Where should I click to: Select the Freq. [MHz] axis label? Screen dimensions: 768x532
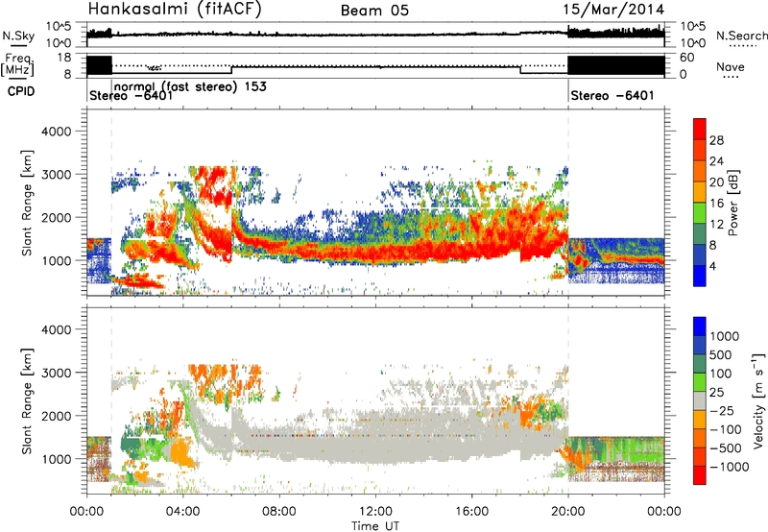(x=18, y=64)
